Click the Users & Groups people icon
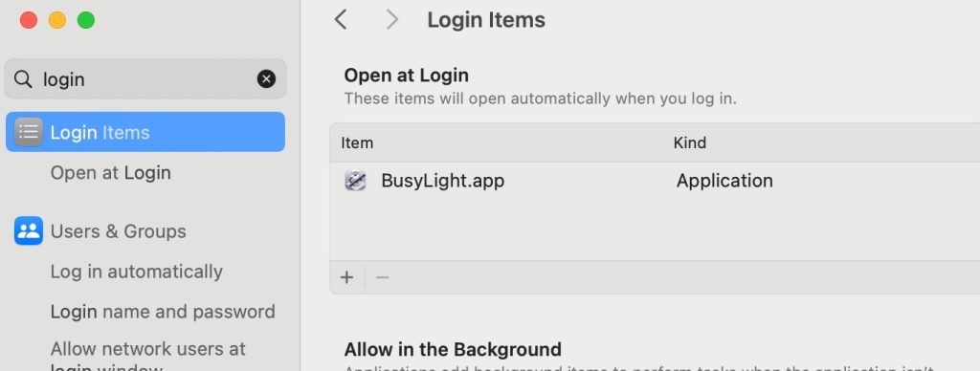Viewport: 980px width, 371px height. click(x=28, y=230)
